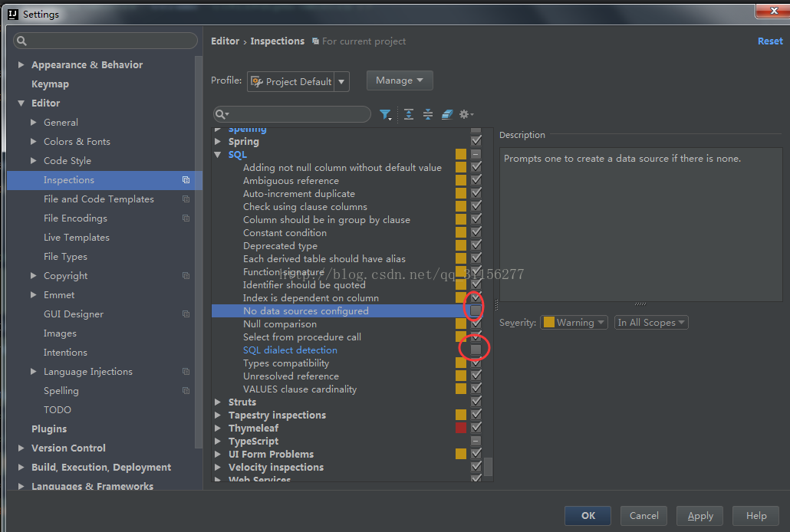790x532 pixels.
Task: Click the Apply button
Action: coord(700,516)
